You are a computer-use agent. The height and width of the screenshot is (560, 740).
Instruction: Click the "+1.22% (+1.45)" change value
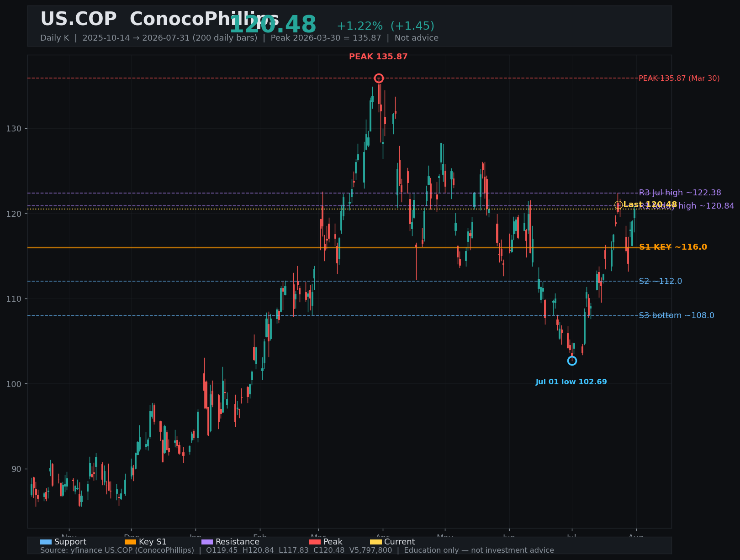(386, 26)
